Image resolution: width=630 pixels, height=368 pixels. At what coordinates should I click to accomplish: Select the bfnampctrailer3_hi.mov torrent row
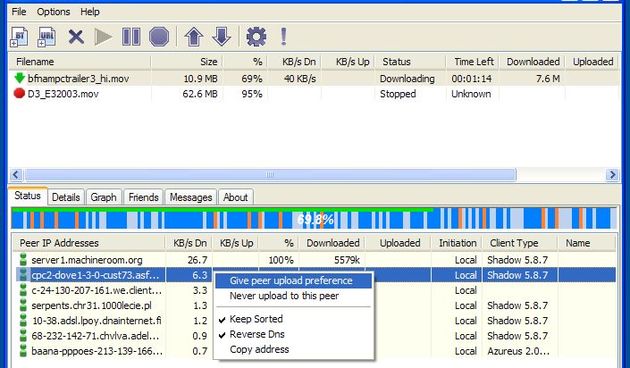(x=314, y=78)
